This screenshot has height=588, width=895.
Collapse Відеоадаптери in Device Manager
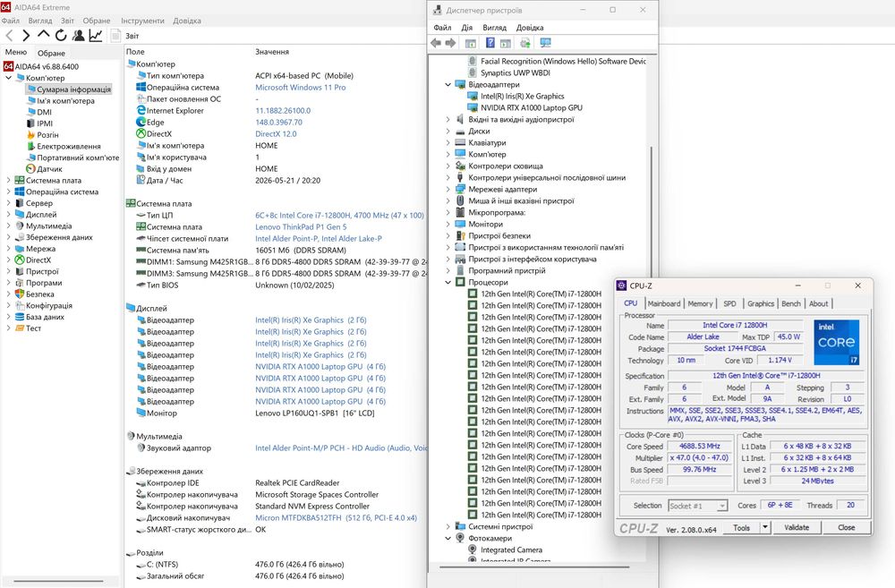tap(448, 84)
